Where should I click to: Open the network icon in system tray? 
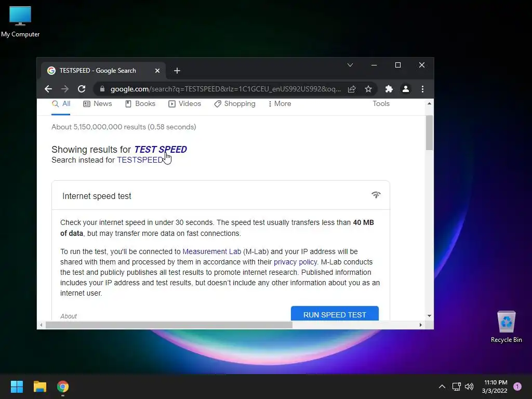pos(456,387)
